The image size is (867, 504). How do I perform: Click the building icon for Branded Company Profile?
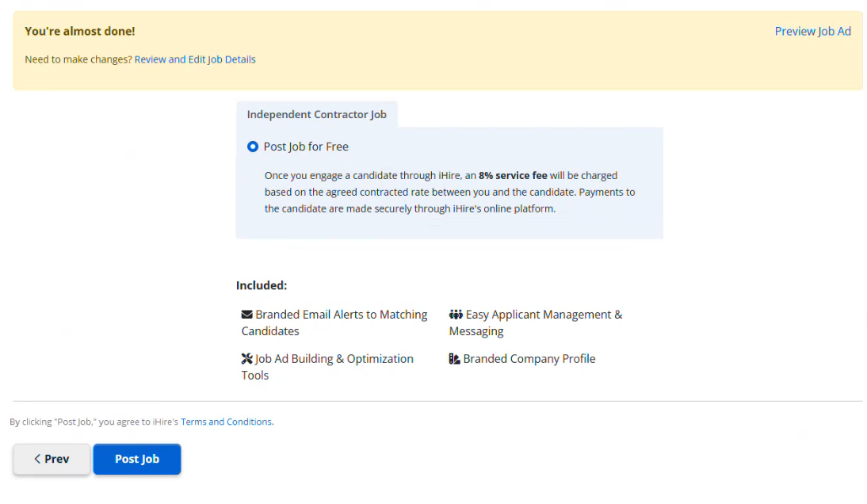(454, 359)
